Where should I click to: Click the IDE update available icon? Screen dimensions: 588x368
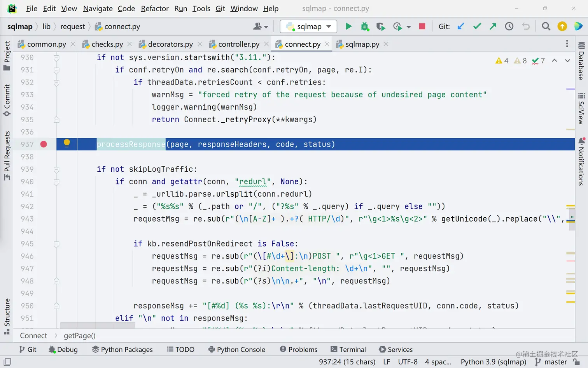[x=562, y=26]
